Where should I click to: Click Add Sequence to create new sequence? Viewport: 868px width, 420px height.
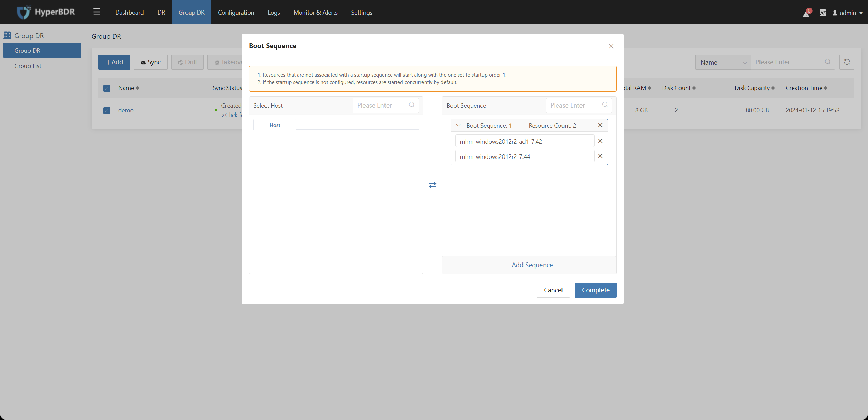[x=529, y=265]
